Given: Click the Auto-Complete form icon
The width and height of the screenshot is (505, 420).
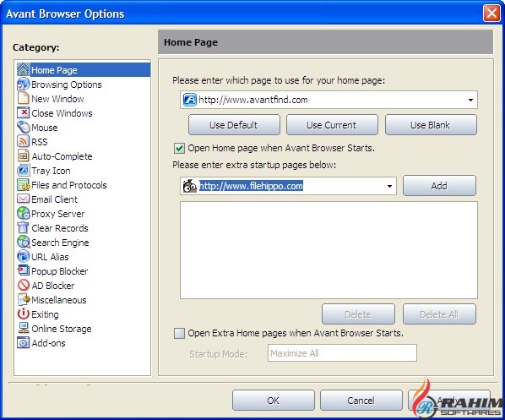Looking at the screenshot, I should click(x=23, y=155).
